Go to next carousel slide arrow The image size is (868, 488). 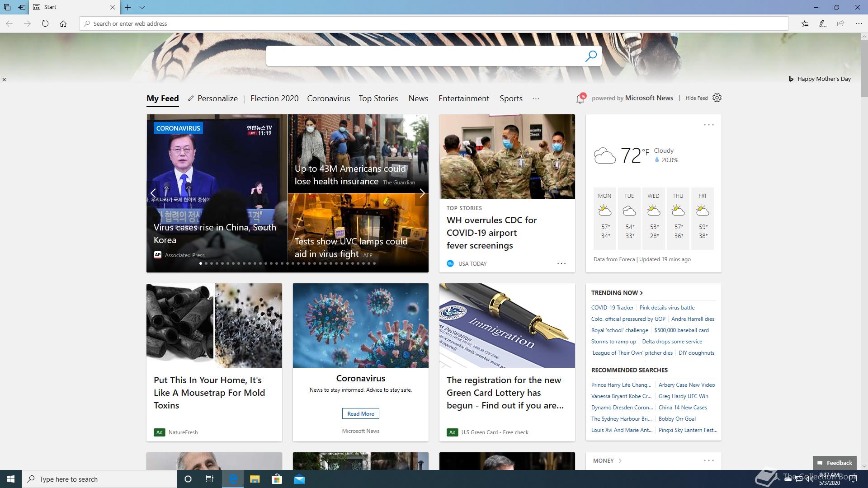[422, 193]
